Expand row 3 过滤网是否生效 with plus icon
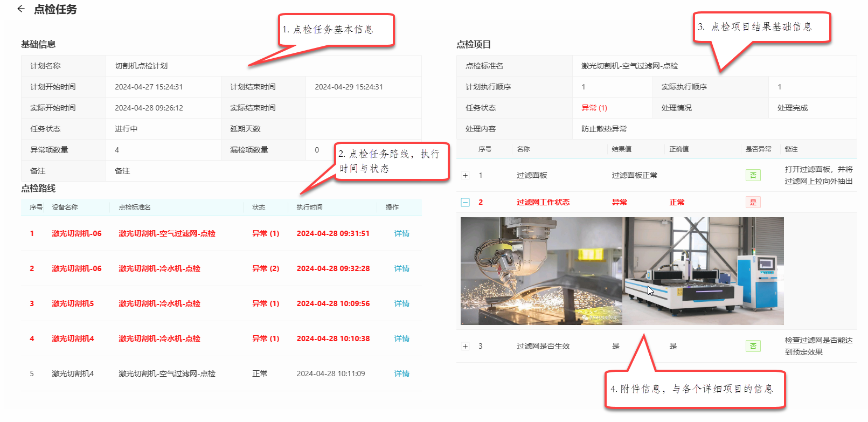 pyautogui.click(x=466, y=346)
